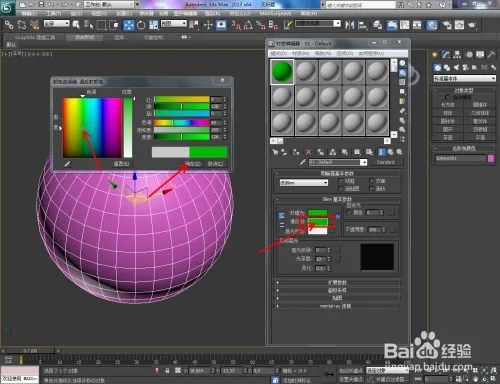
Task: Click the Sphere (球体) primitive button
Action: pyautogui.click(x=447, y=113)
